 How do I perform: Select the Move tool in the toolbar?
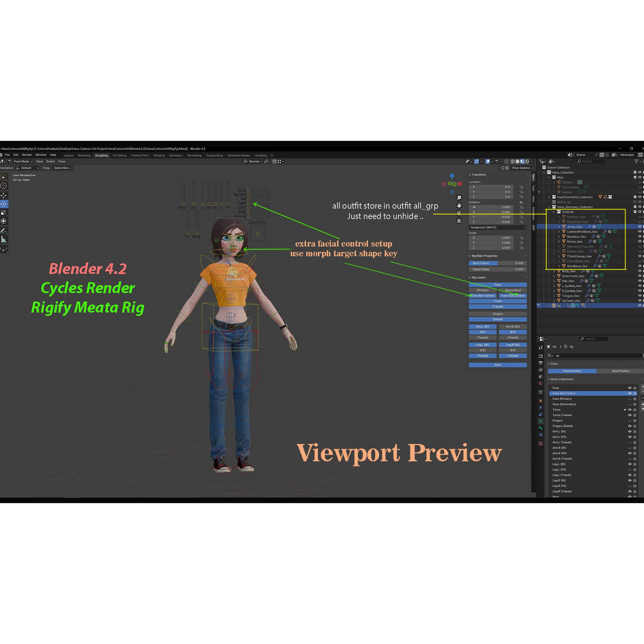pyautogui.click(x=4, y=195)
